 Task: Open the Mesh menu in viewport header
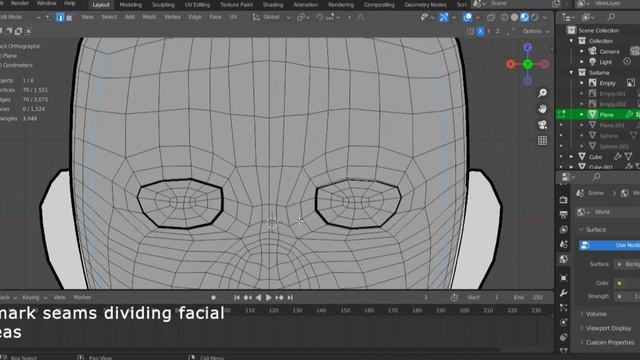coord(149,17)
